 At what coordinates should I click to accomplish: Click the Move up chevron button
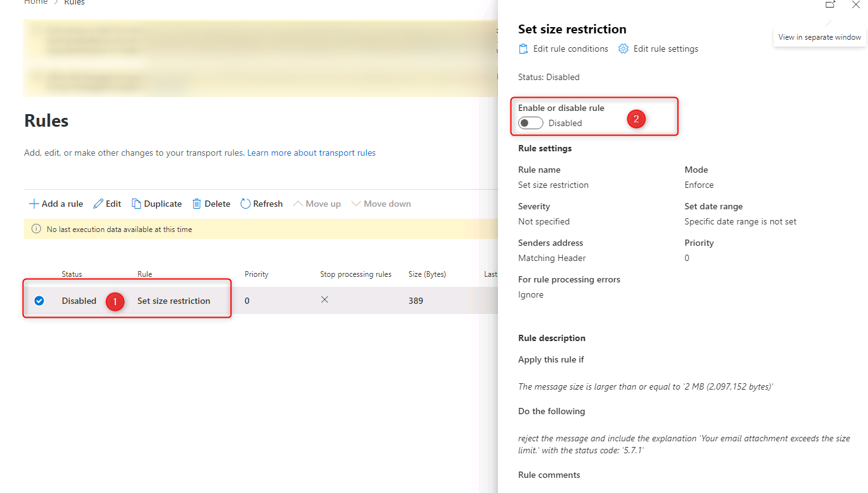317,204
